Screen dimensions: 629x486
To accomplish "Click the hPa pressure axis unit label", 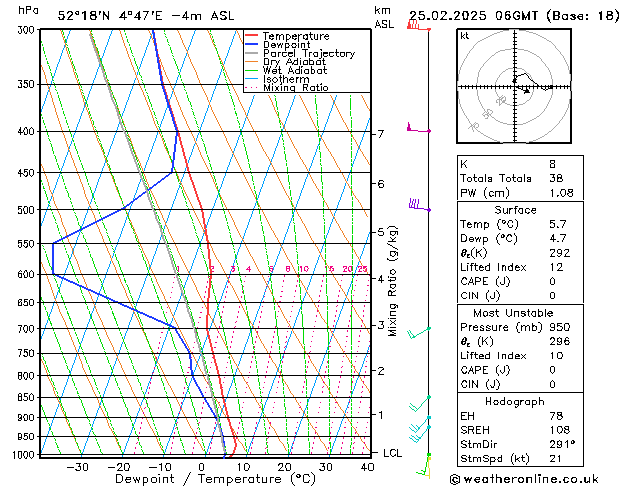I will click(x=28, y=10).
